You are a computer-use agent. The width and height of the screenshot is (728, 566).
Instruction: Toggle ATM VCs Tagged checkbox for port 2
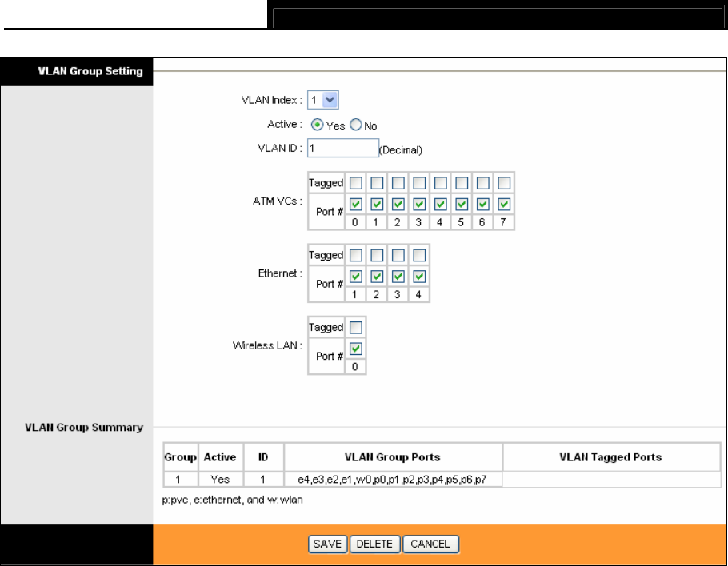click(398, 183)
